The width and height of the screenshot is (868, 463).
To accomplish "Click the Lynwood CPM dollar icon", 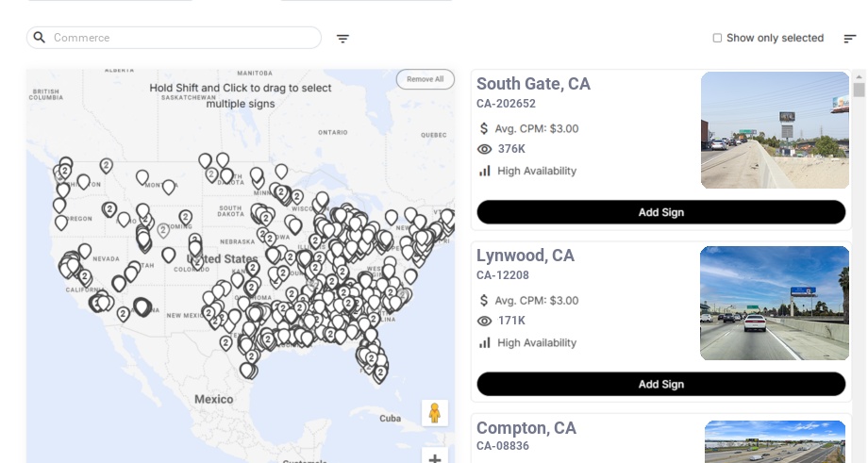I will pos(485,301).
